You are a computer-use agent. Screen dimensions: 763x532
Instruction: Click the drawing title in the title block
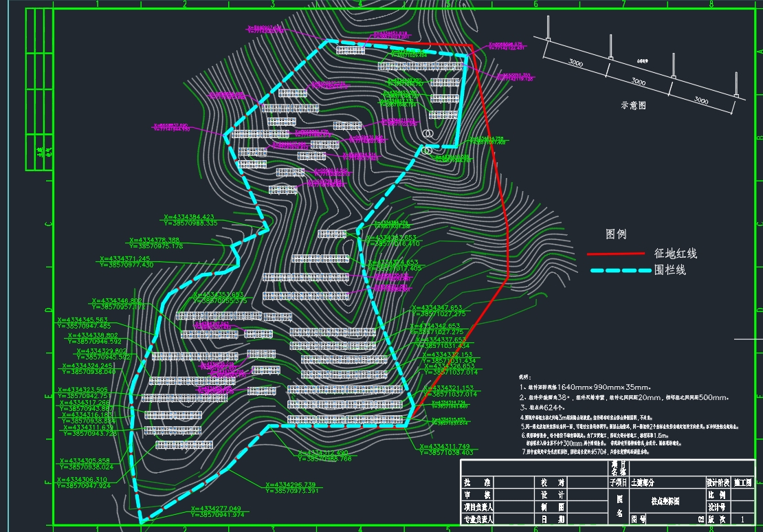pyautogui.click(x=665, y=501)
